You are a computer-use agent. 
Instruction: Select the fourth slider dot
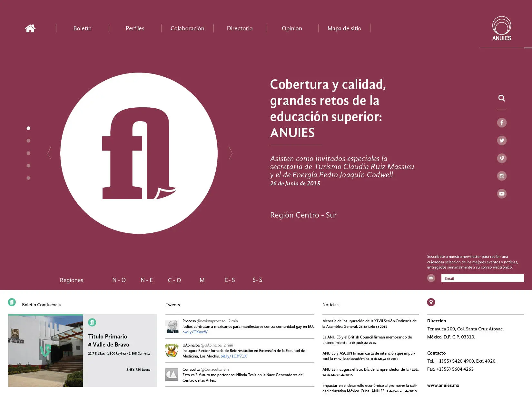coord(28,166)
